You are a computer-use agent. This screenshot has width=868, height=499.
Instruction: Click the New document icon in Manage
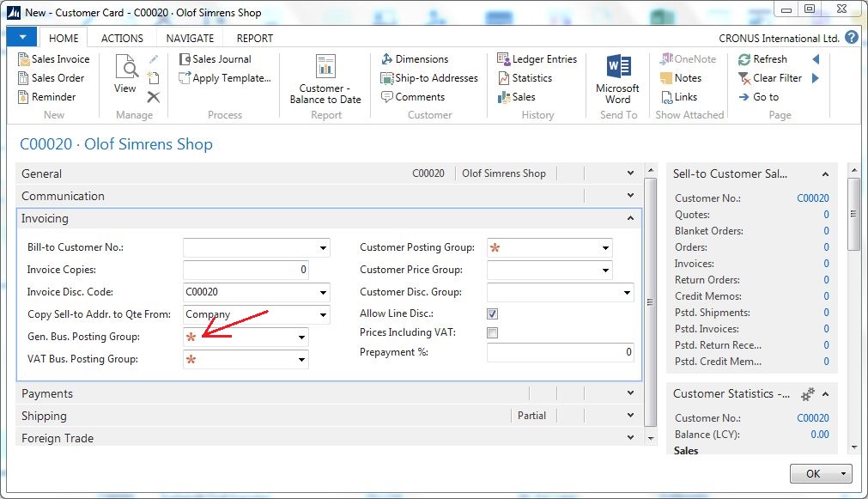pos(154,78)
